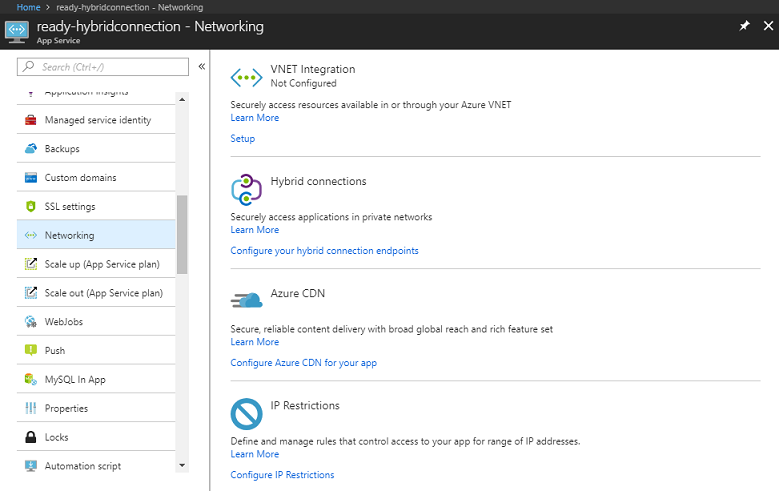Click the VNET Integration heading
Viewport: 779px width, 491px height.
click(x=313, y=69)
